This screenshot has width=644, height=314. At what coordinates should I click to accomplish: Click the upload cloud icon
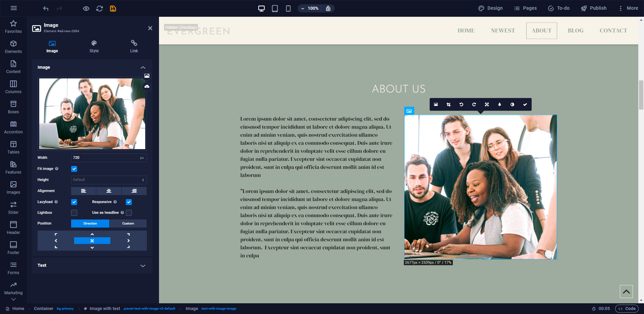147,86
